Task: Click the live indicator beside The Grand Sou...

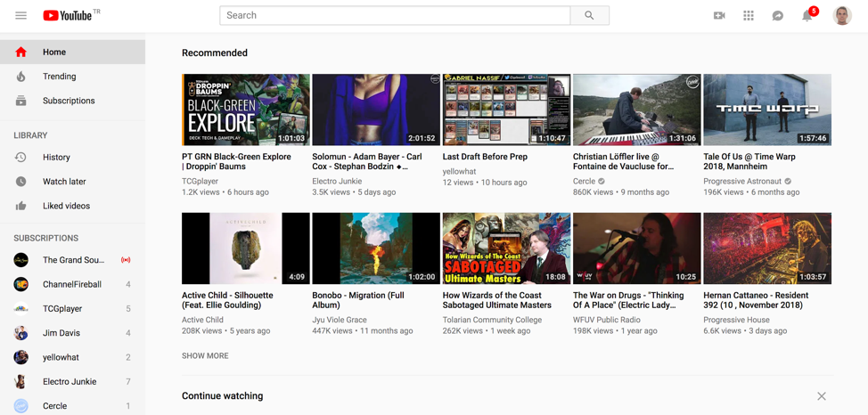Action: [126, 260]
